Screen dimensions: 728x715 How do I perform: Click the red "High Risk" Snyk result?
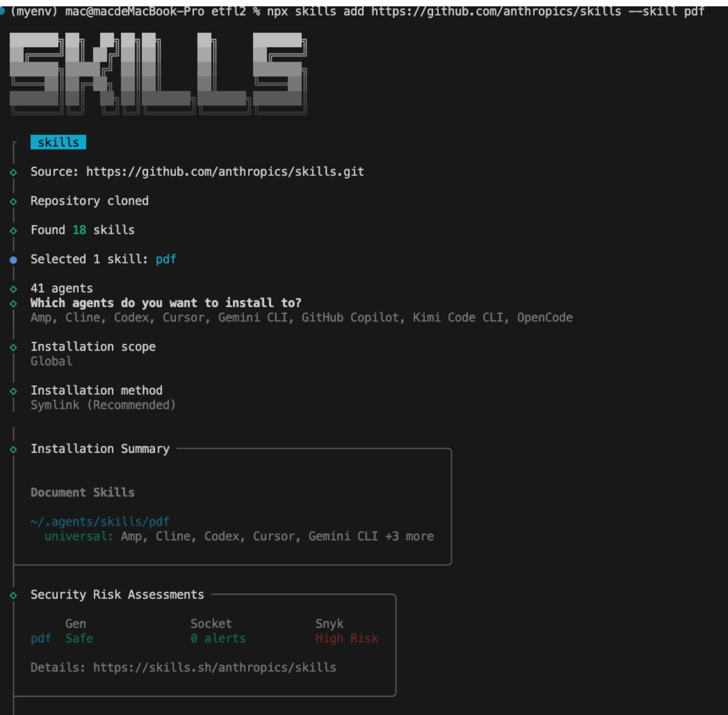pyautogui.click(x=347, y=639)
